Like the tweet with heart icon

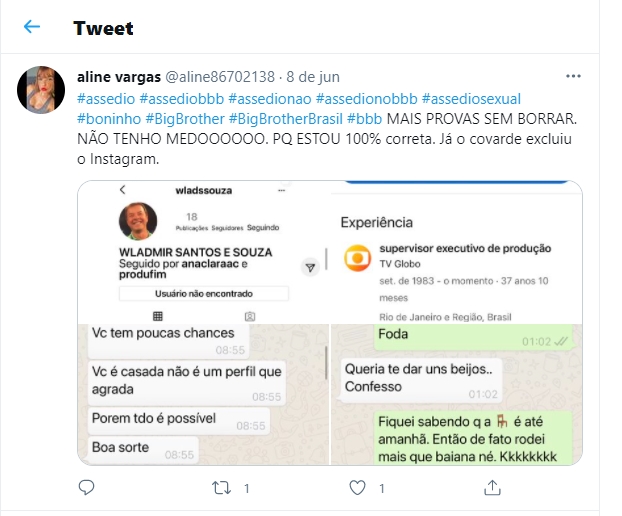[357, 487]
